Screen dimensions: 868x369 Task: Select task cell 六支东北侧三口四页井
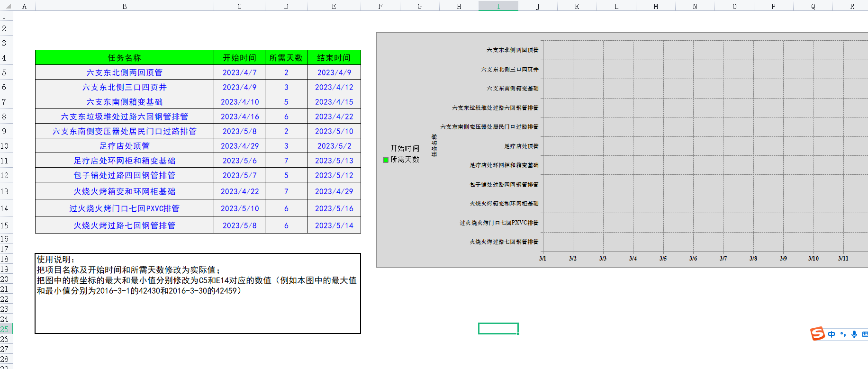(125, 87)
